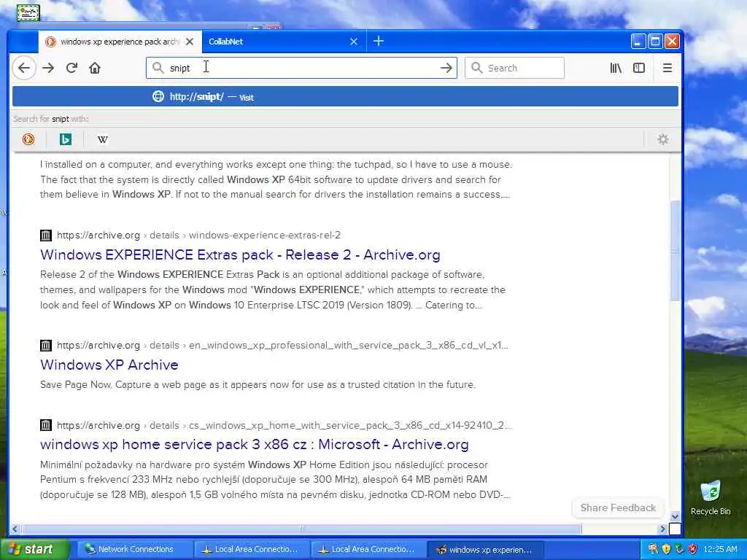Reload the current page
The width and height of the screenshot is (747, 560).
[x=71, y=68]
